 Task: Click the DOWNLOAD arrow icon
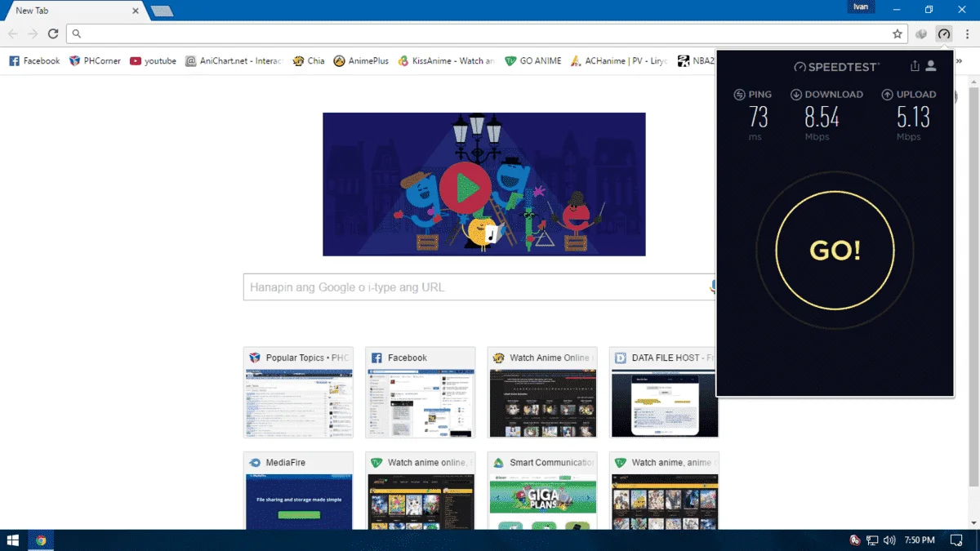pos(795,95)
